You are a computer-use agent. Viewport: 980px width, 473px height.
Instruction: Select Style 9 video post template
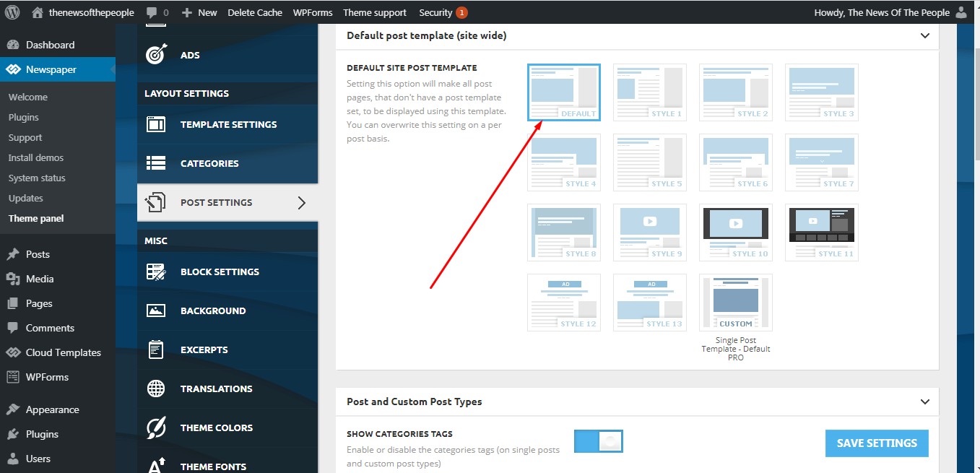point(649,233)
